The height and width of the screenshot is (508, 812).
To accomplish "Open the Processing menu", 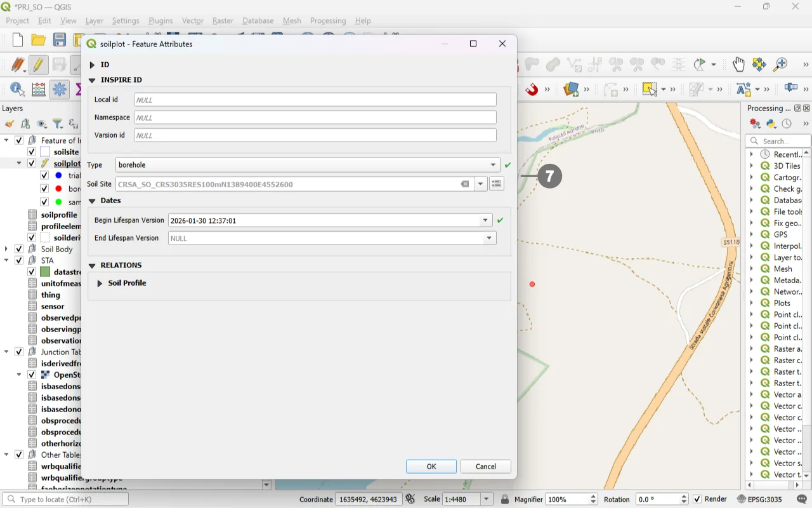I will tap(328, 20).
